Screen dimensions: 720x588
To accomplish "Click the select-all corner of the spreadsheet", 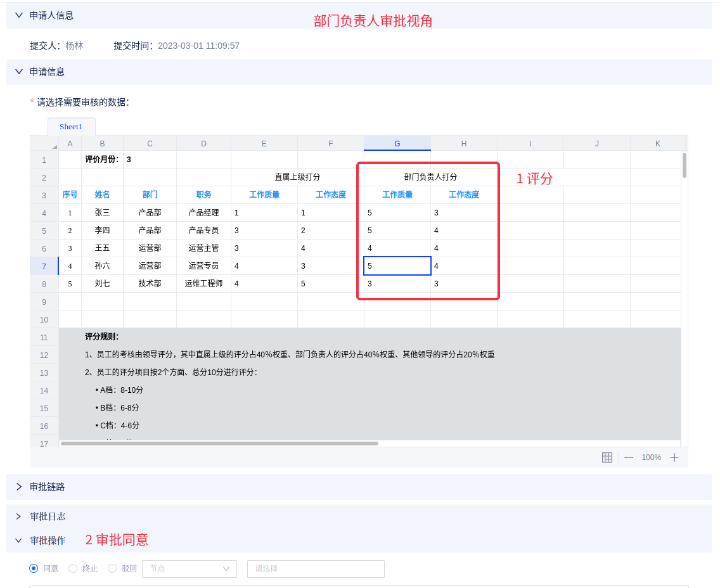I will click(x=44, y=144).
